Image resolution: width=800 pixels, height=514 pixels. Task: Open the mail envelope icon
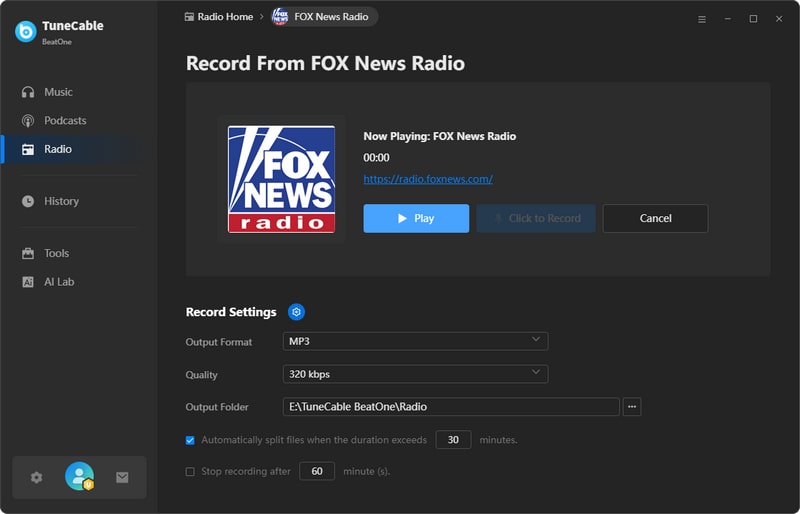122,477
